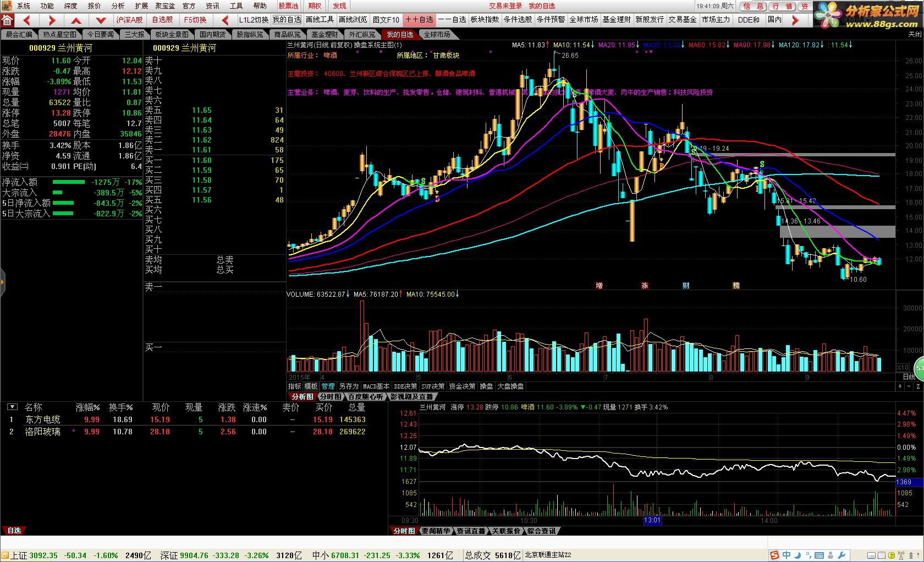Click the Sogou S icon in tray
Screen dimensions: 924x562
[x=774, y=555]
